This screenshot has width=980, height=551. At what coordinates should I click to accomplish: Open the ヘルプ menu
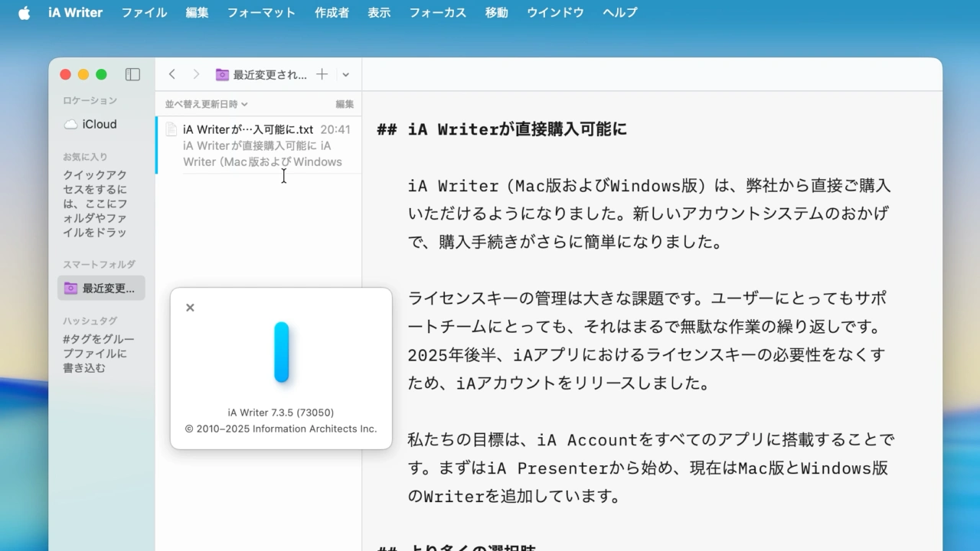(619, 13)
